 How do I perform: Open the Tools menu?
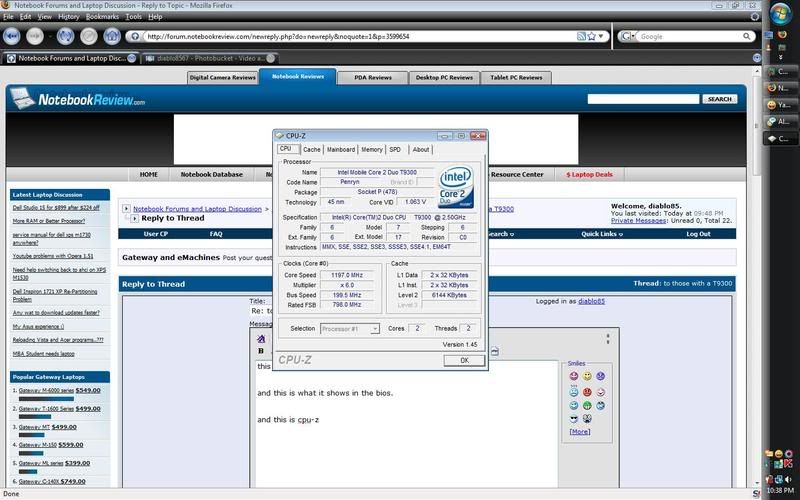tap(133, 16)
